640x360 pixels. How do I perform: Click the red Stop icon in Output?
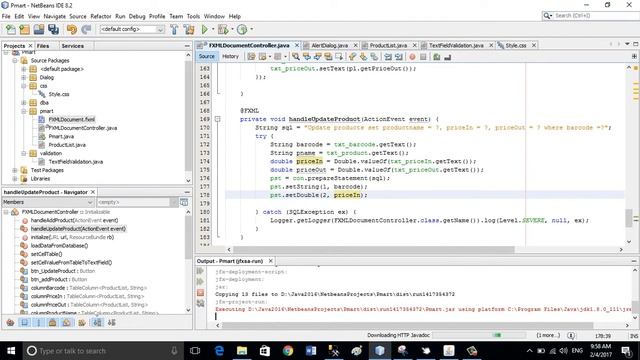[200, 293]
